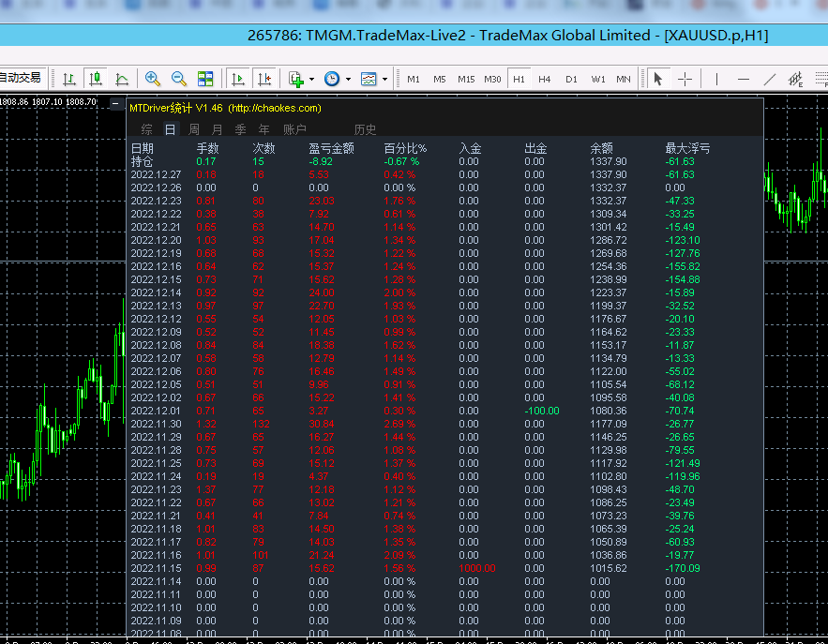The image size is (828, 644).
Task: Select the trendline drawing tool
Action: tap(770, 79)
